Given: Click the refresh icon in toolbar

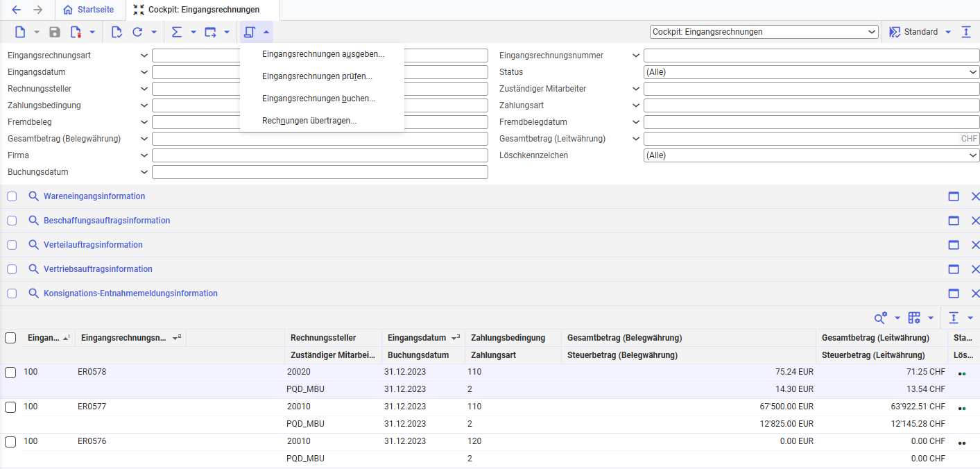Looking at the screenshot, I should coord(137,32).
